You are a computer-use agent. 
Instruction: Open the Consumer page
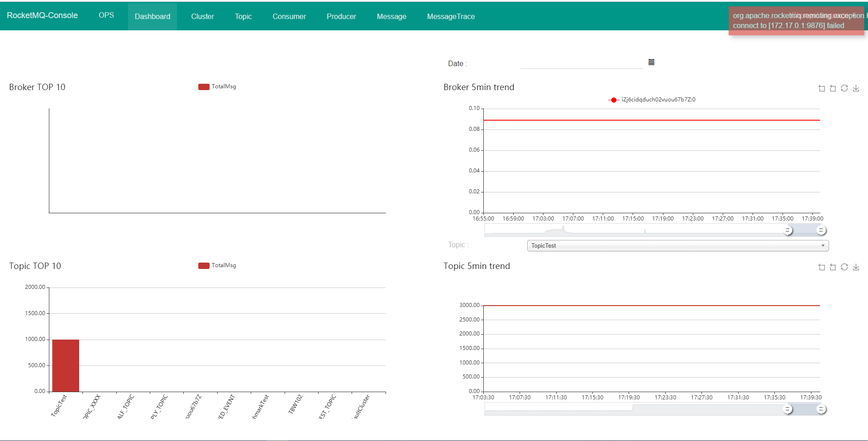(x=289, y=16)
